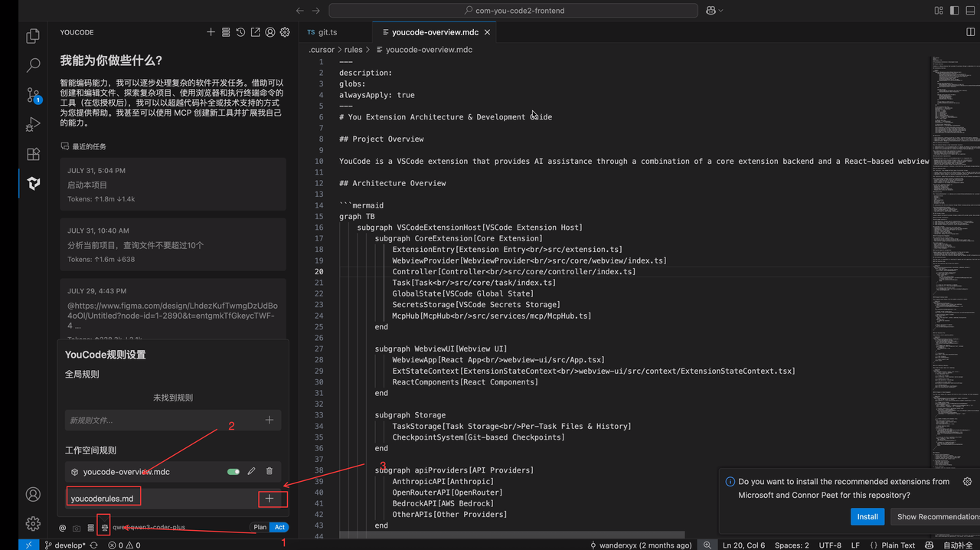Switch to Act mode

(x=279, y=527)
